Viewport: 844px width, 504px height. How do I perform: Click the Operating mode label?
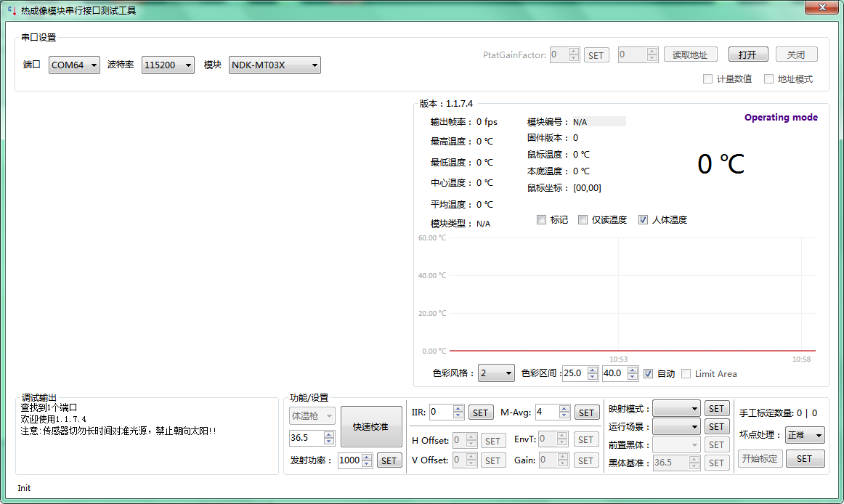click(781, 118)
